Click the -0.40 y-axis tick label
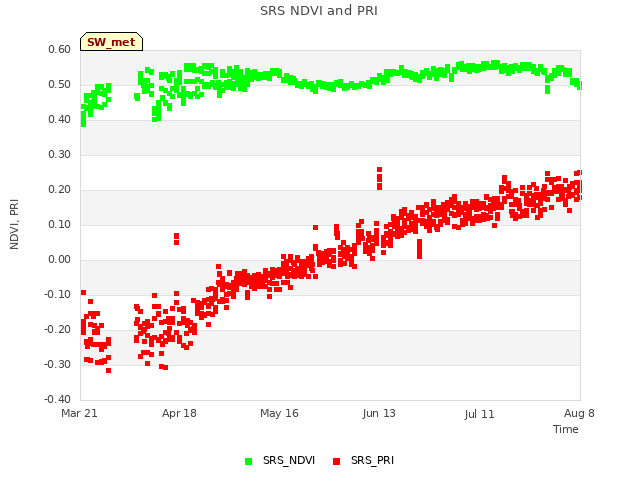Viewport: 640px width, 480px height. point(58,399)
